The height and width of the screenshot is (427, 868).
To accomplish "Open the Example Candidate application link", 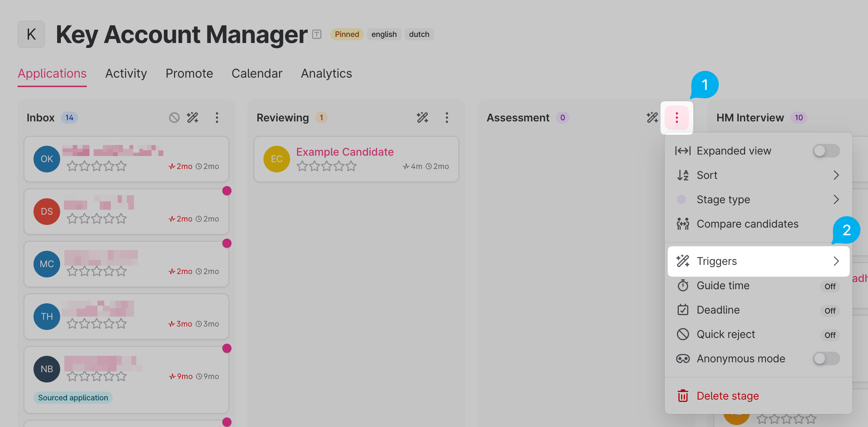I will tap(345, 152).
